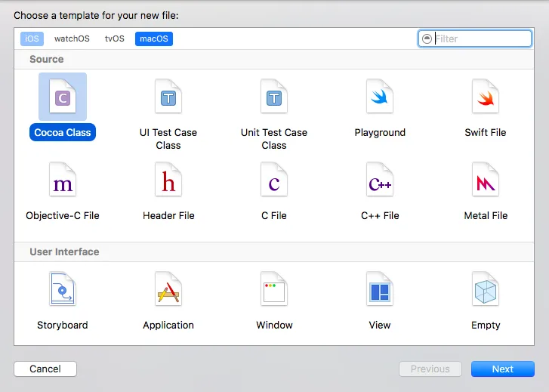
Task: Choose the Metal File template icon
Action: click(486, 179)
